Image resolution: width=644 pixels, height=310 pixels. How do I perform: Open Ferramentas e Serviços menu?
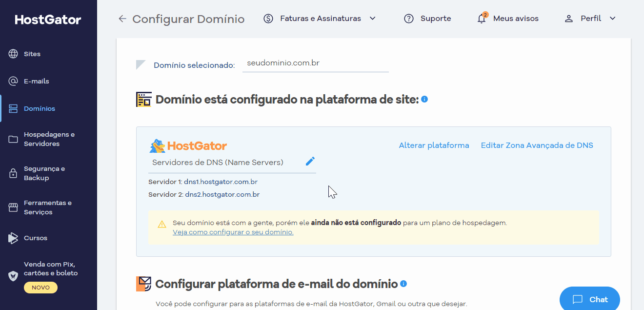(49, 207)
